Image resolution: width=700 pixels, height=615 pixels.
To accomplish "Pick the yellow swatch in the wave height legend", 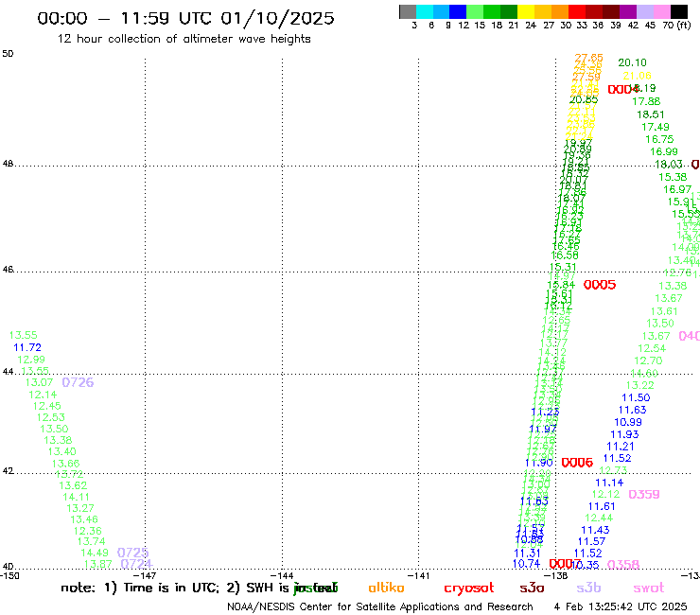I will pos(526,11).
